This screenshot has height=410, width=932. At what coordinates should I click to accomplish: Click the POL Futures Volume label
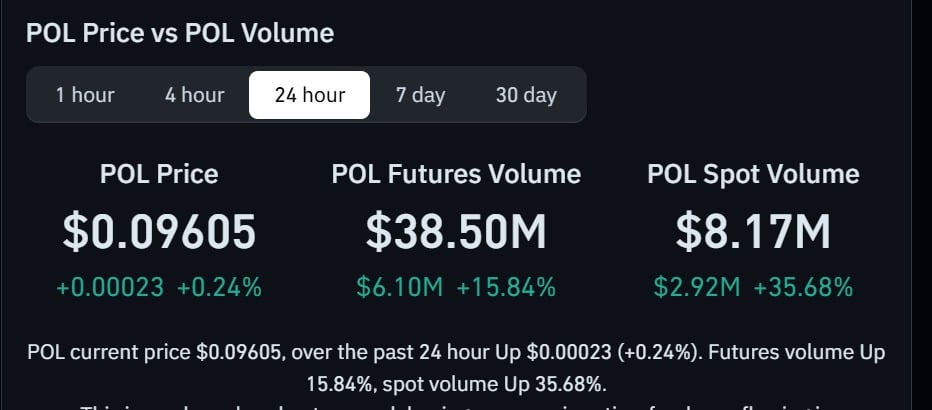(456, 175)
